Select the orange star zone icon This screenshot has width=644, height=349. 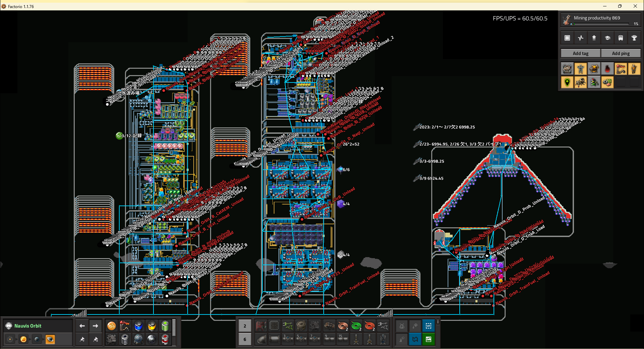(23, 339)
